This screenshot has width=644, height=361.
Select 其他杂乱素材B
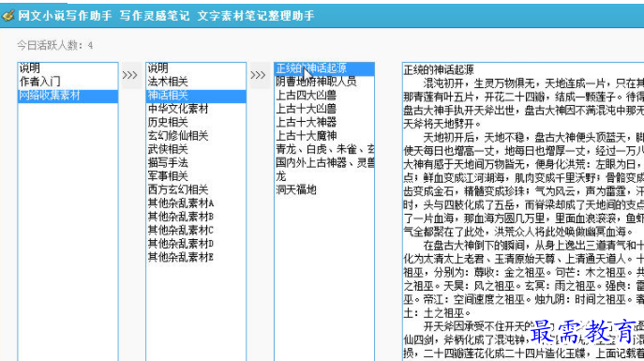click(x=196, y=217)
